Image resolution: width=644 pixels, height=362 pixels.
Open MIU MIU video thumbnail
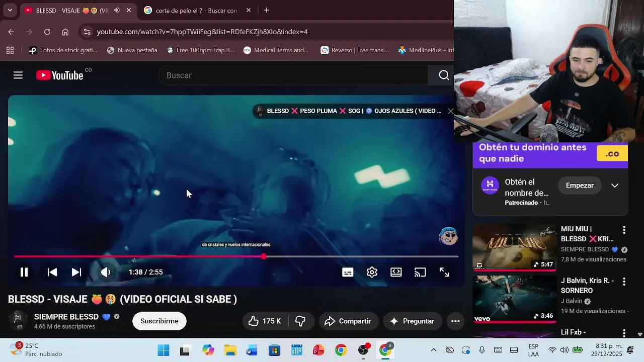pyautogui.click(x=515, y=247)
